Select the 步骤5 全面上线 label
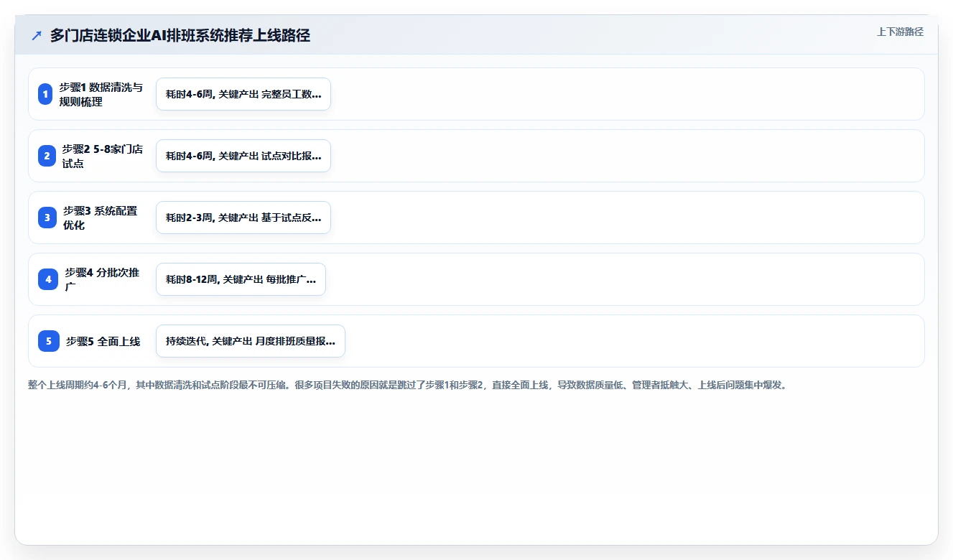The width and height of the screenshot is (953, 560). coord(103,341)
